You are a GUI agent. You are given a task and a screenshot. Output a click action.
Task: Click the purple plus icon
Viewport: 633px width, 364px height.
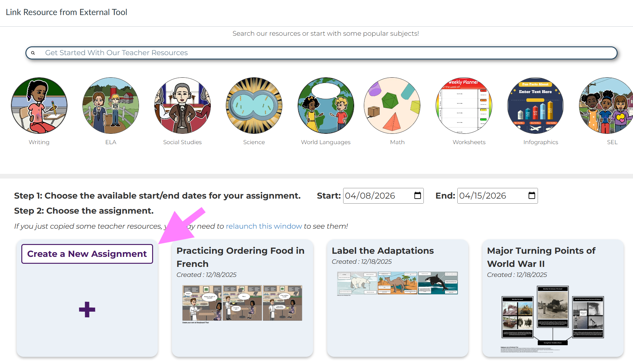[x=87, y=309]
